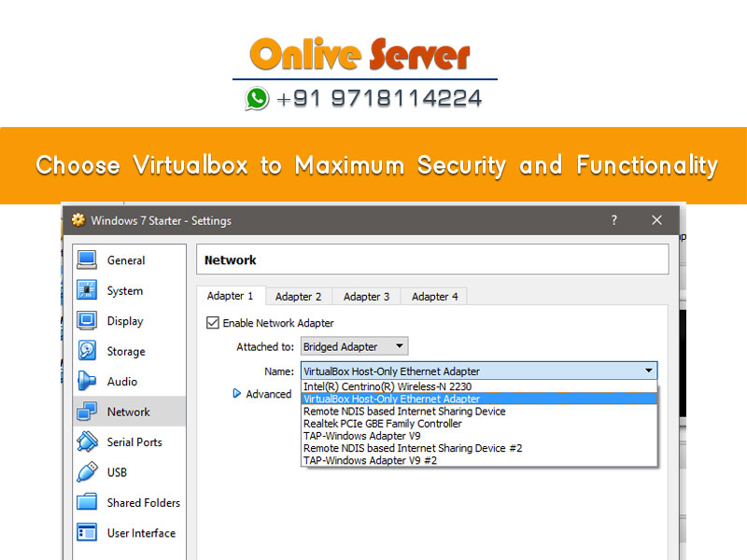The image size is (747, 560).
Task: Click the 'Windows 7 Starter - Settings' title
Action: pos(161,220)
